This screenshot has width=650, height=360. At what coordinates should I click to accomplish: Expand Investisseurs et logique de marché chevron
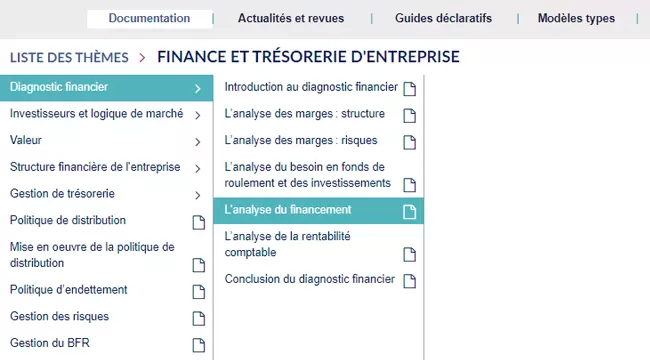pos(198,115)
